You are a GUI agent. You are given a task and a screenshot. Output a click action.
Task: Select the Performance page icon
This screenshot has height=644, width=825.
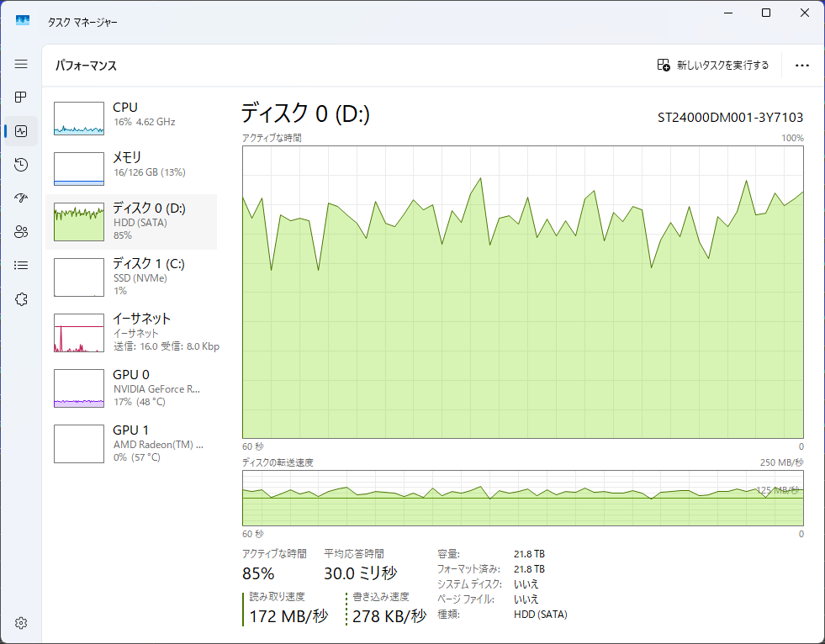point(21,131)
